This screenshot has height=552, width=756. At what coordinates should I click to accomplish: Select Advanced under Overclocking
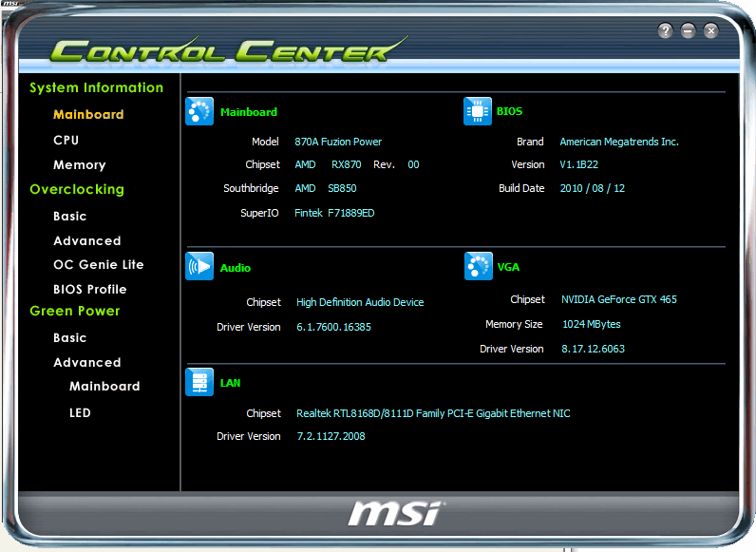(x=87, y=240)
